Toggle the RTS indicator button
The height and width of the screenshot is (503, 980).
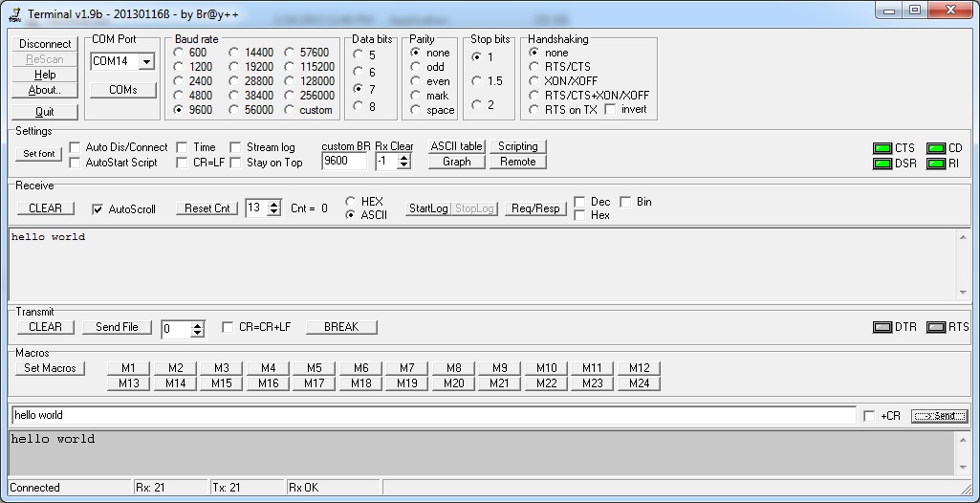tap(936, 327)
